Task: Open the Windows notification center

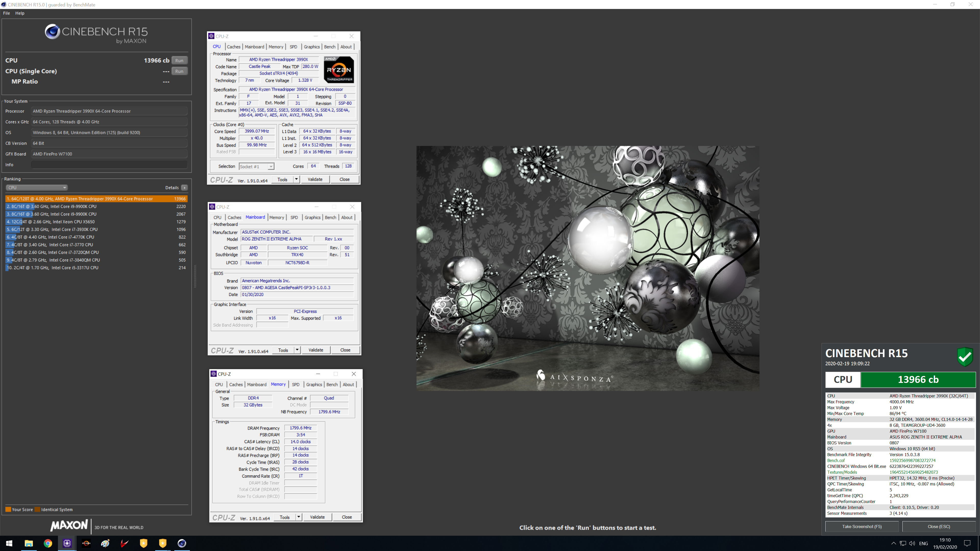Action: [967, 543]
